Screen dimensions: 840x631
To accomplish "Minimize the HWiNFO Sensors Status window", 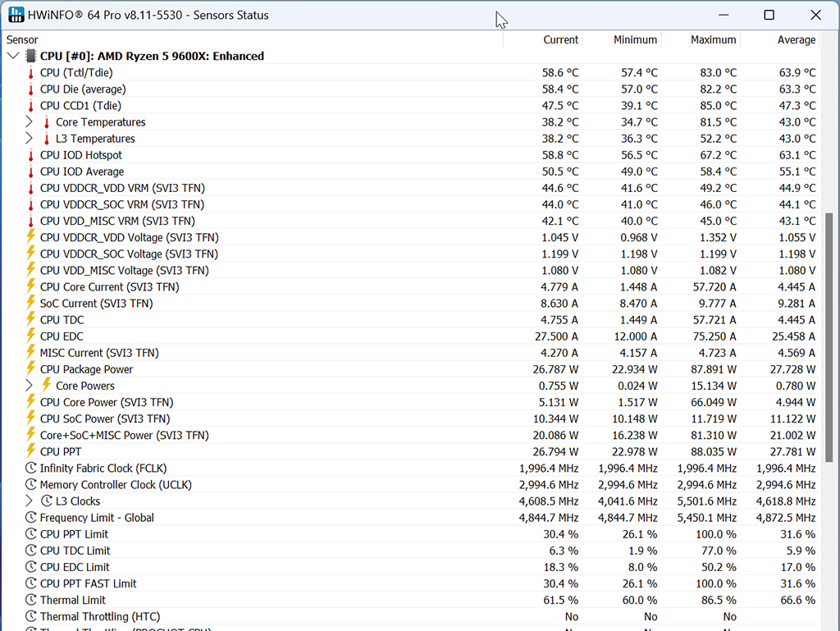I will (724, 15).
